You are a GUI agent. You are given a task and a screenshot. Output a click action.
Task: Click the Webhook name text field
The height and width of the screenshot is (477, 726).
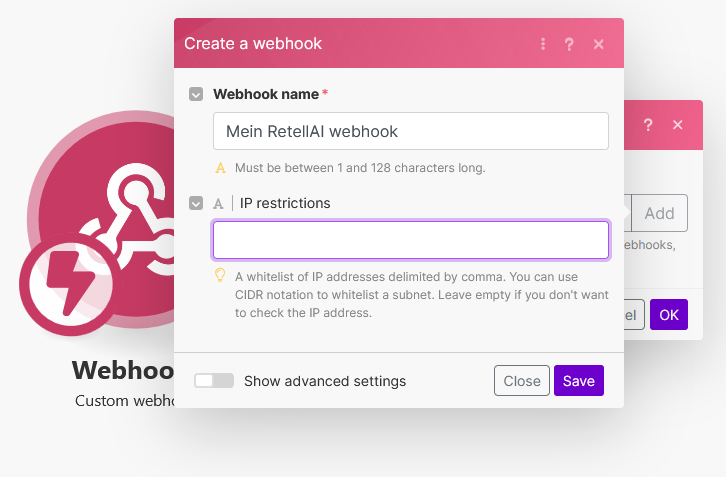(410, 131)
